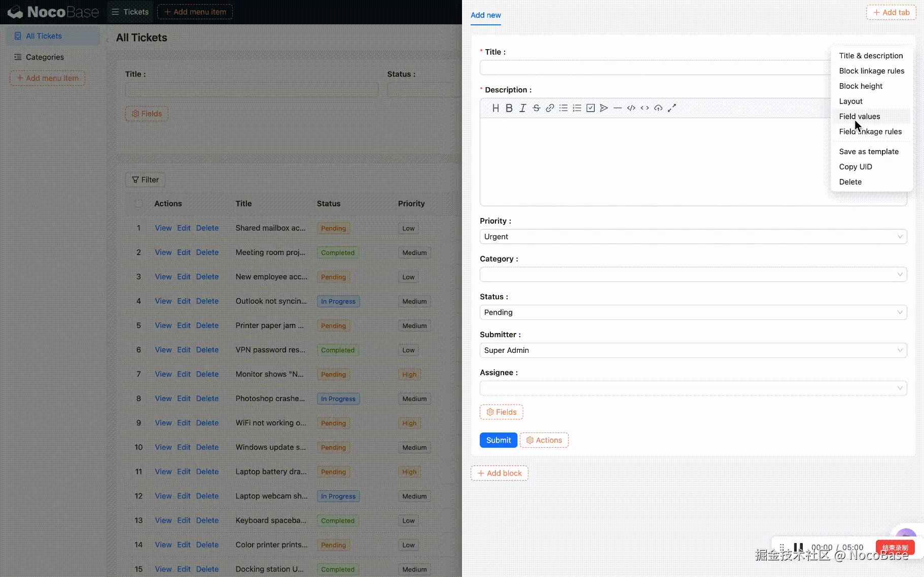This screenshot has width=924, height=577.
Task: Click inside the Description text area
Action: (x=654, y=162)
